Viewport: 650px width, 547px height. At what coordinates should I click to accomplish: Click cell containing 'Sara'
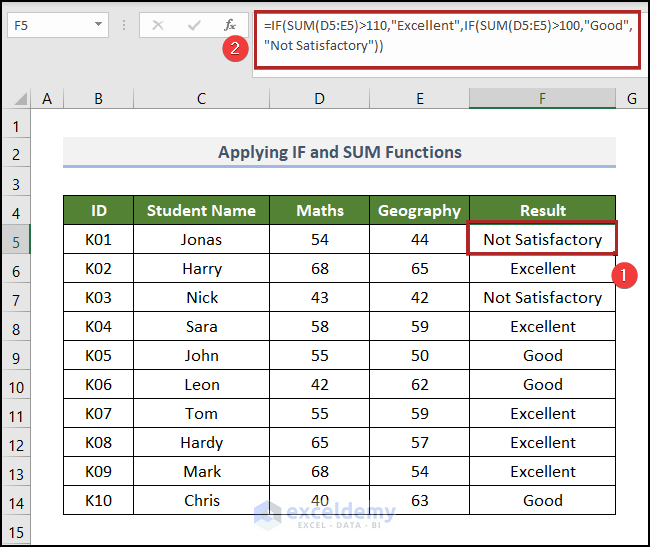pyautogui.click(x=201, y=327)
